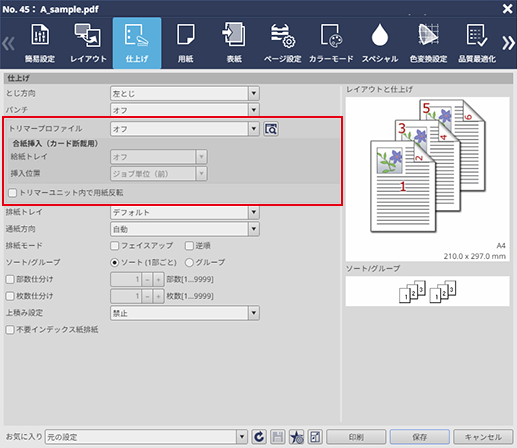Click the キャンセル button

point(483,437)
